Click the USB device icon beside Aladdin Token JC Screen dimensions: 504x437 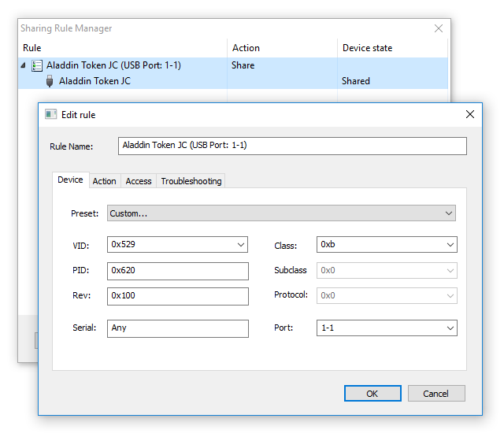pos(49,81)
